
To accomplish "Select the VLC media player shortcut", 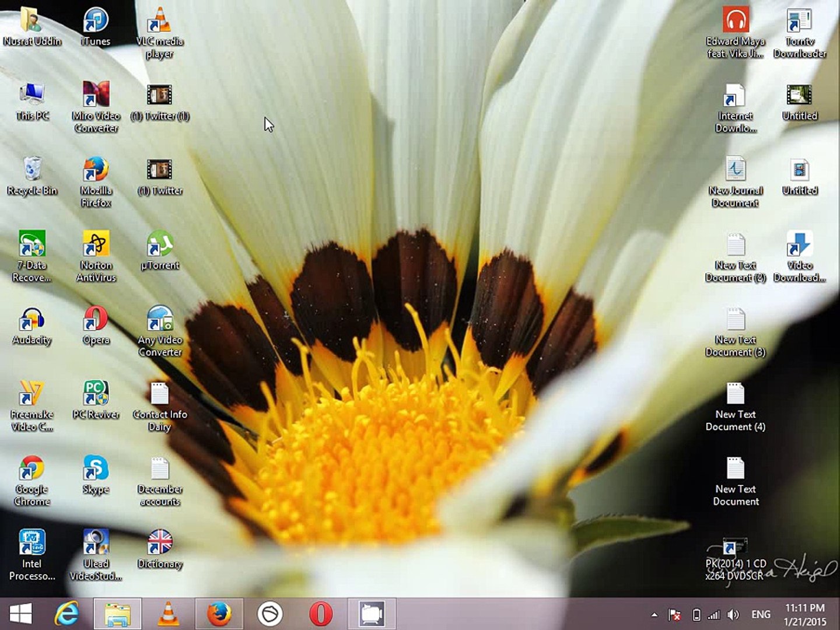I will 159,22.
